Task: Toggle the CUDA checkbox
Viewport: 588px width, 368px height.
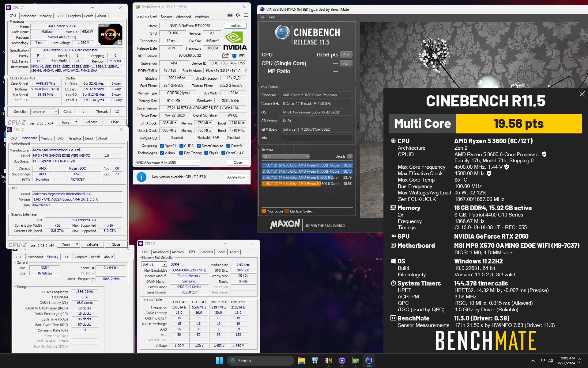Action: 181,146
